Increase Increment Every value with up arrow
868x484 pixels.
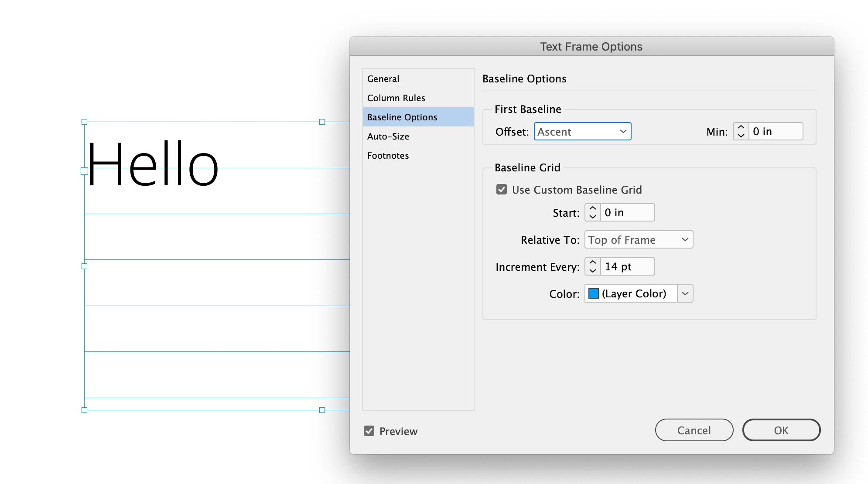pyautogui.click(x=592, y=262)
